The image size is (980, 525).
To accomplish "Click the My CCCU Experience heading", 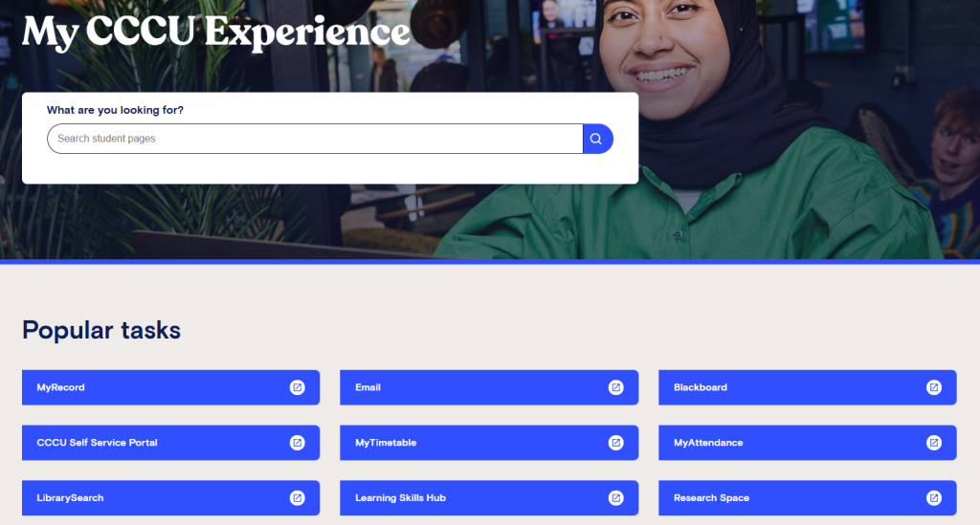I will point(216,32).
